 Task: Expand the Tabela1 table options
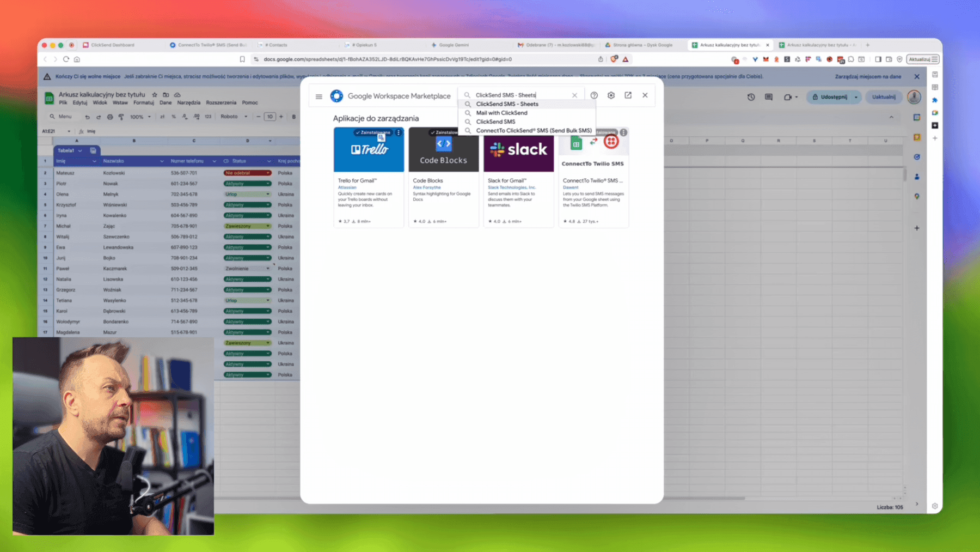click(80, 150)
